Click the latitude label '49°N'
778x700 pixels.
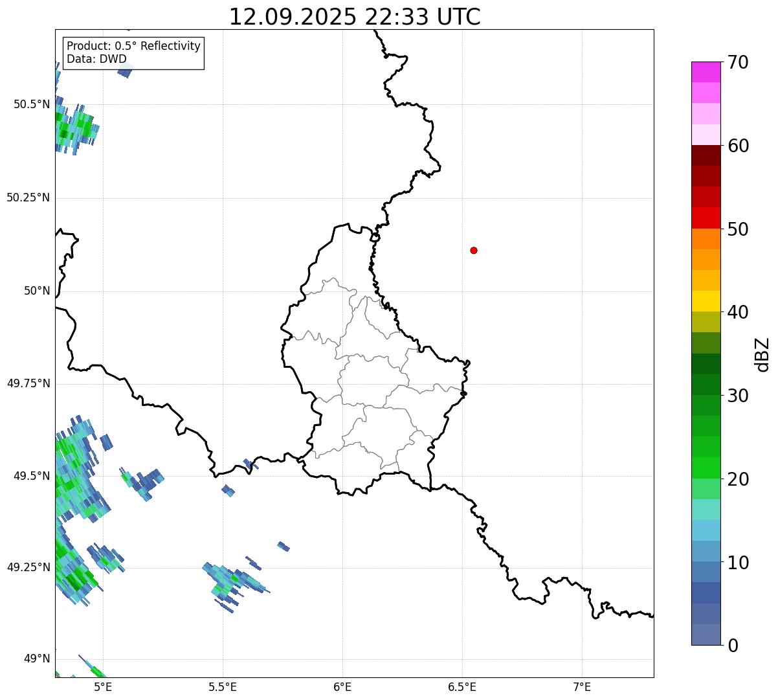pos(37,659)
